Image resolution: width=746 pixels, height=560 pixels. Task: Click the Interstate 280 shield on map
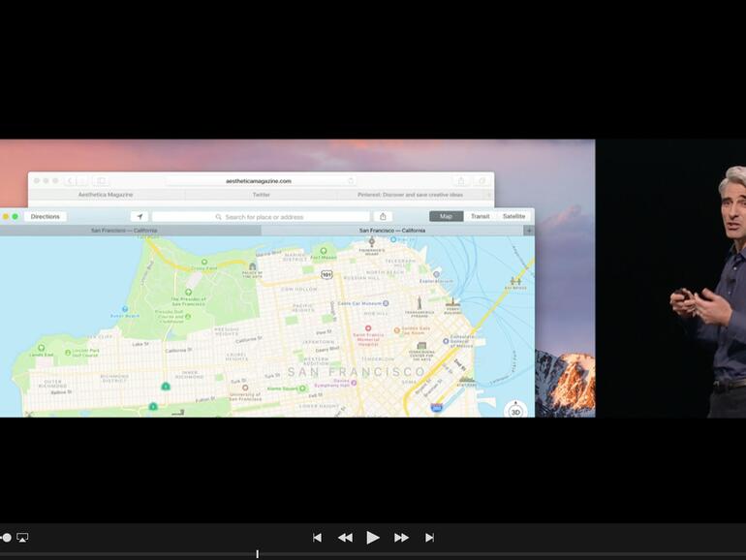(x=437, y=408)
